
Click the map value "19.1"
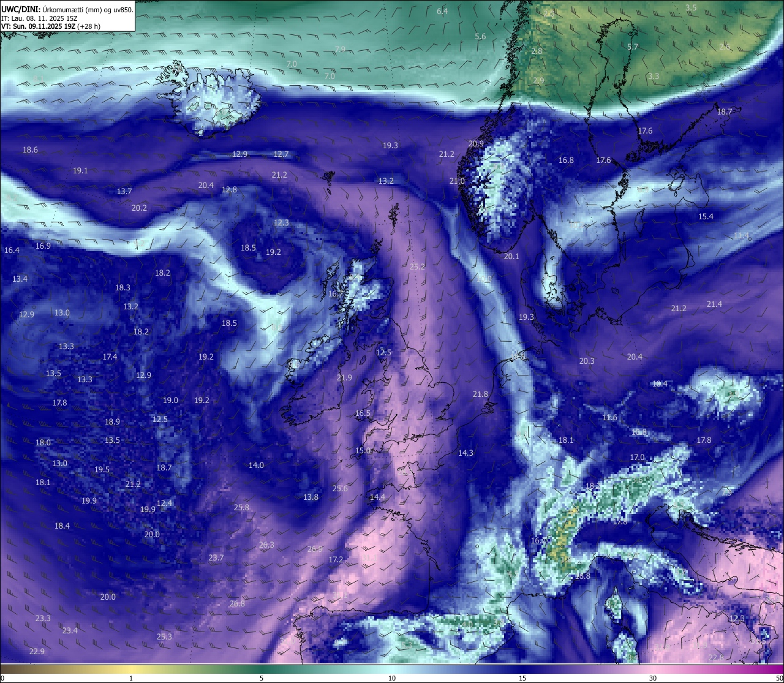click(x=80, y=170)
